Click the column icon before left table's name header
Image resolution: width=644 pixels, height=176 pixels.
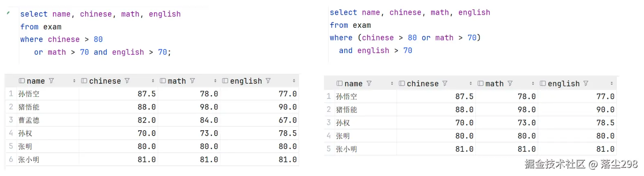(x=22, y=81)
